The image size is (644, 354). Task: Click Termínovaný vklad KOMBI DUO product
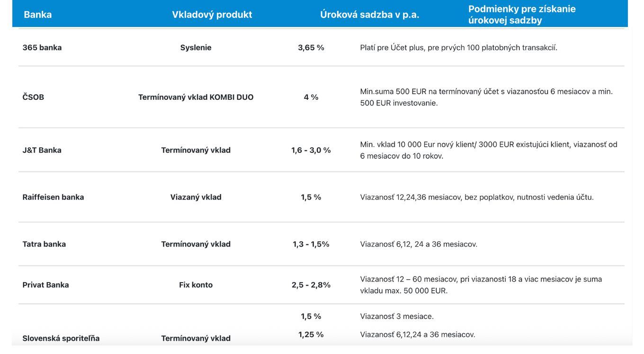pyautogui.click(x=196, y=97)
